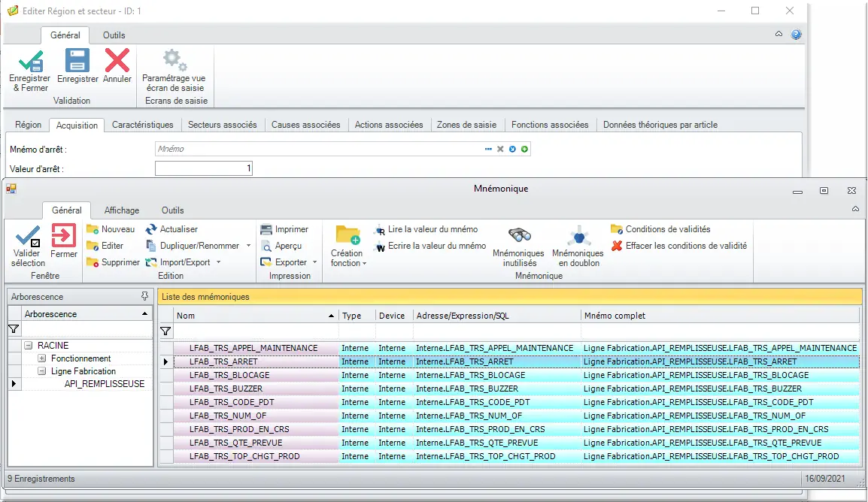
Task: Open the Actions associées tab
Action: 389,125
